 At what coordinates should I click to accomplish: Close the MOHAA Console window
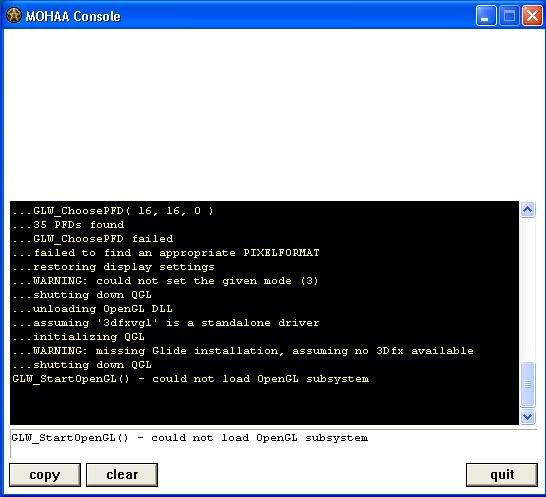tap(532, 16)
